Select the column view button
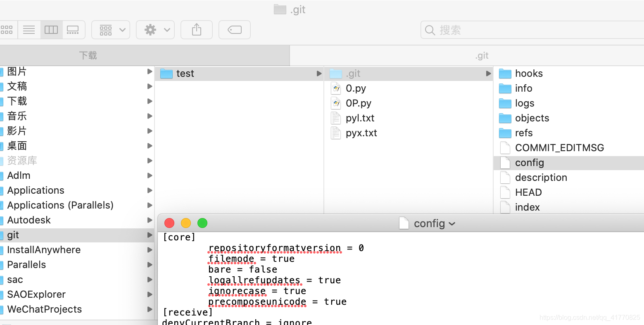Image resolution: width=644 pixels, height=325 pixels. click(x=51, y=30)
